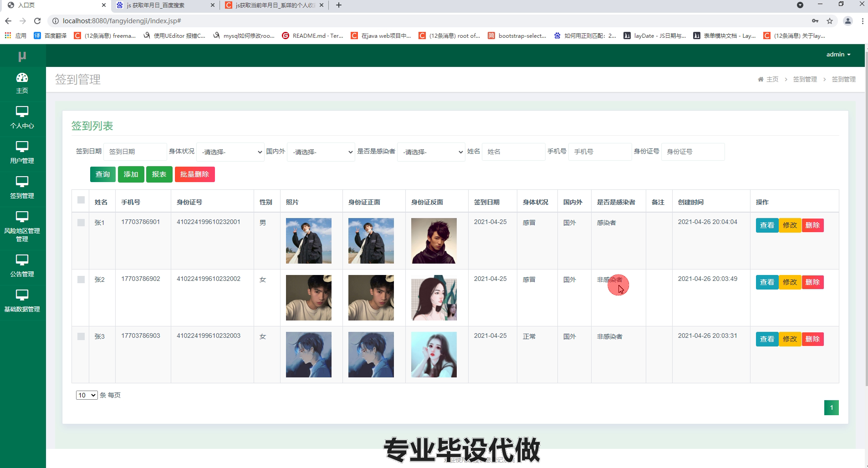The image size is (868, 468).
Task: Open the 主页 dashboard sidebar icon
Action: point(22,83)
